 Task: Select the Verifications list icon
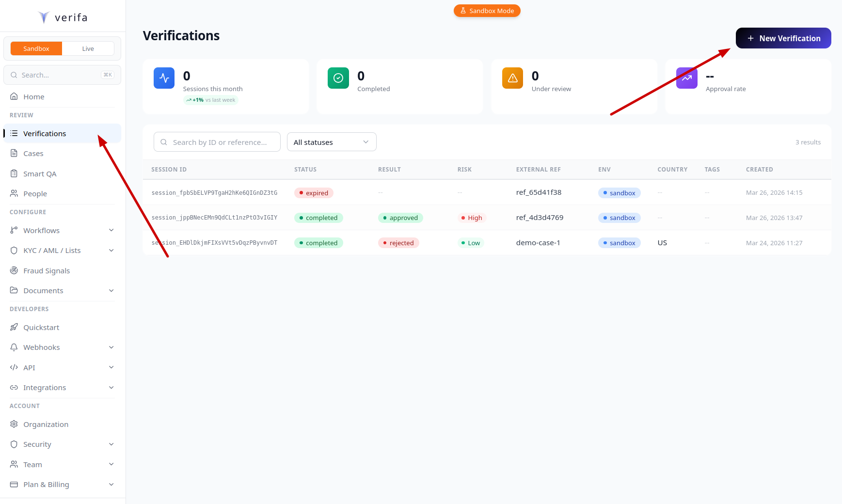pos(15,133)
